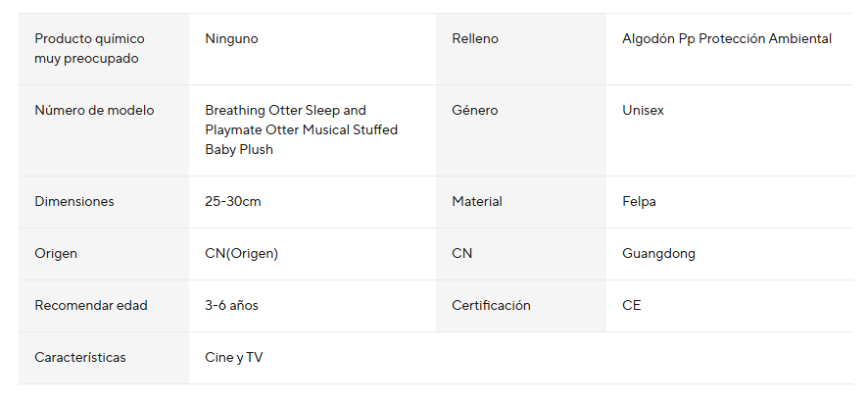Click the 'Certificación' label cell
Screen dimensions: 868x406
[491, 306]
